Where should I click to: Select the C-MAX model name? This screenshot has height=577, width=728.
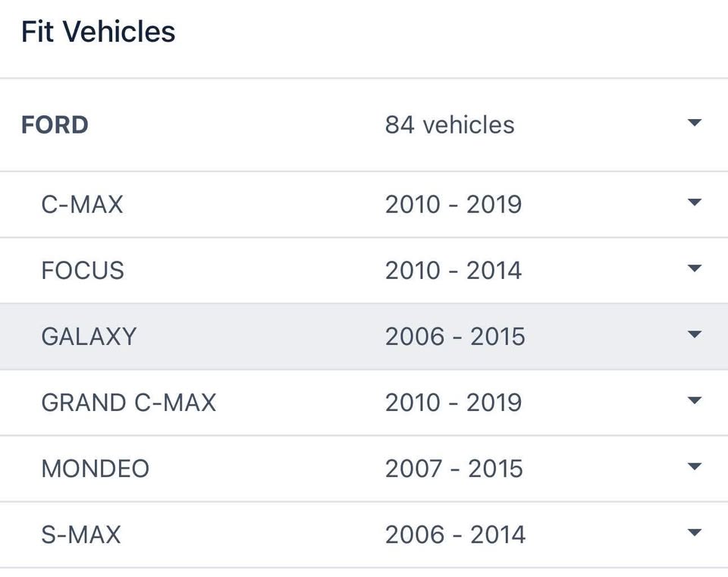coord(82,204)
